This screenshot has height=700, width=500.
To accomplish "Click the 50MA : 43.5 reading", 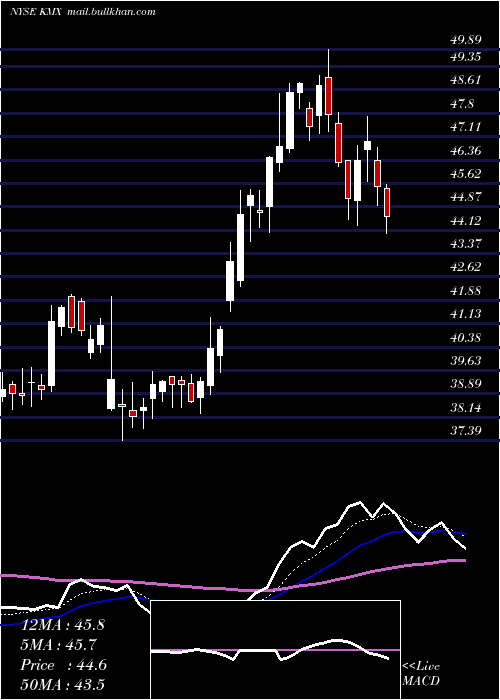I will [62, 684].
